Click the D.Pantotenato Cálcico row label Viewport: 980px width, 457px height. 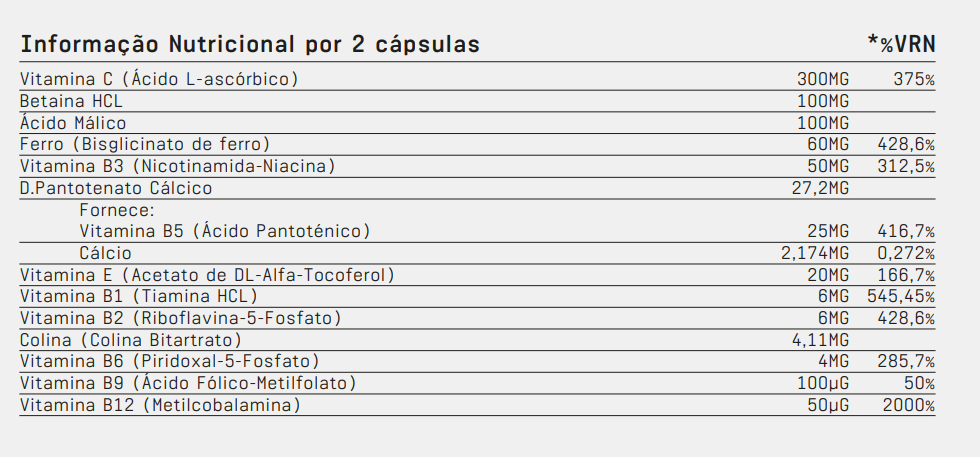pyautogui.click(x=116, y=188)
